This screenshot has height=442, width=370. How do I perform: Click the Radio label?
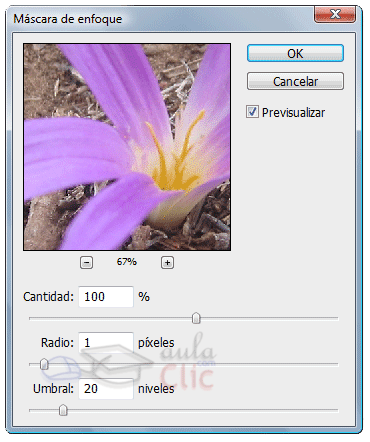(x=57, y=343)
